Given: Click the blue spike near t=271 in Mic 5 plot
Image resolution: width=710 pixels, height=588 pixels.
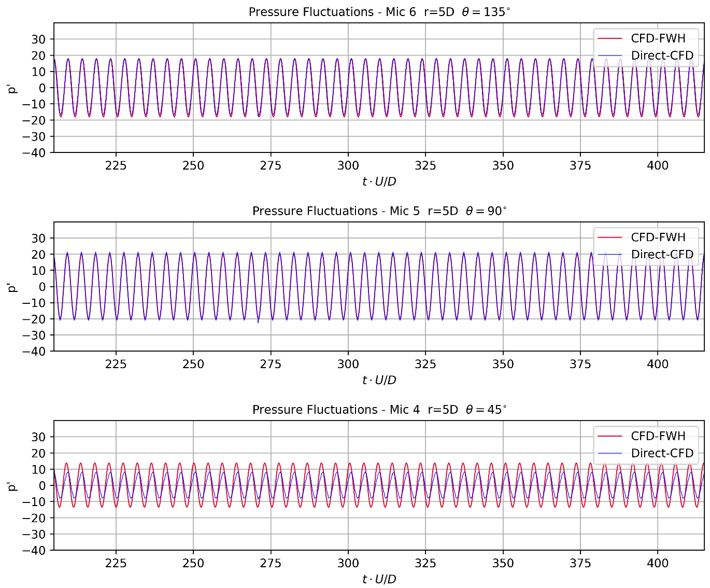Looking at the screenshot, I should point(258,322).
